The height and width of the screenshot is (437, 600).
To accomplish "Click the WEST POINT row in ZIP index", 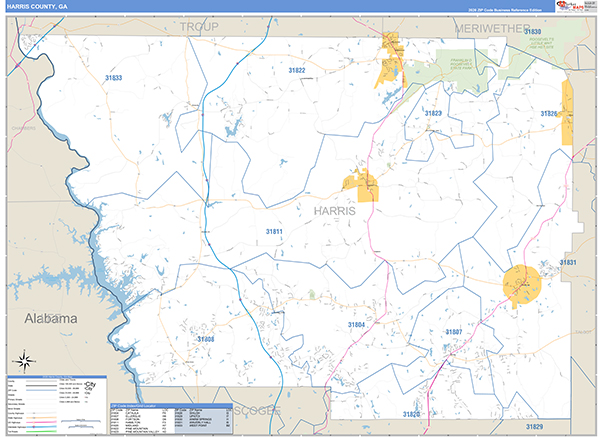I will click(204, 426).
